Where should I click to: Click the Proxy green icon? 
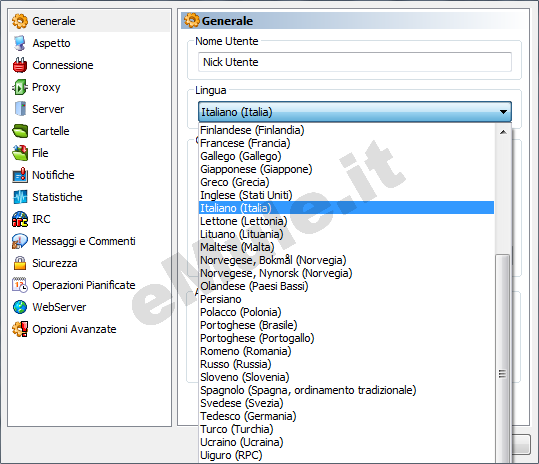(x=20, y=87)
